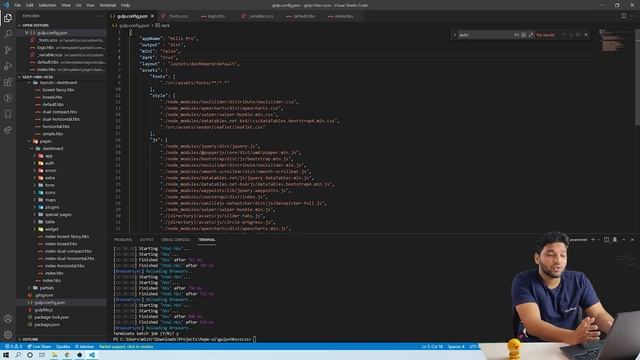640x360 pixels.
Task: Open the Search view in activity bar
Action: pos(8,34)
